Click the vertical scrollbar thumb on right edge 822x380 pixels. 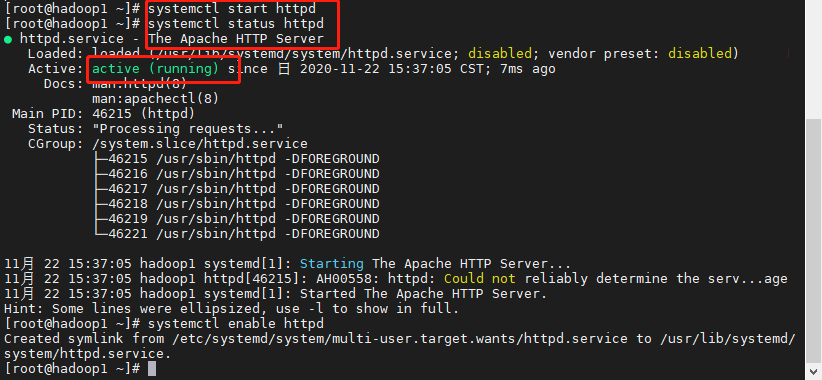813,240
